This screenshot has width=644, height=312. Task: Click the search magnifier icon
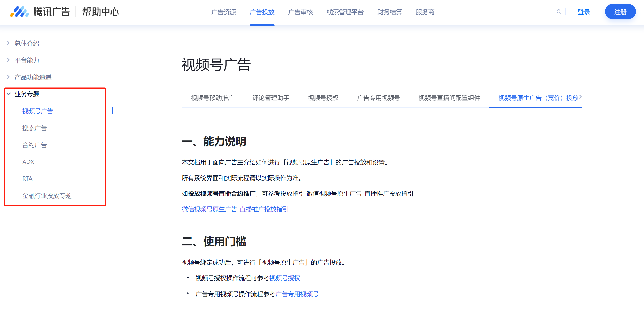click(x=559, y=12)
